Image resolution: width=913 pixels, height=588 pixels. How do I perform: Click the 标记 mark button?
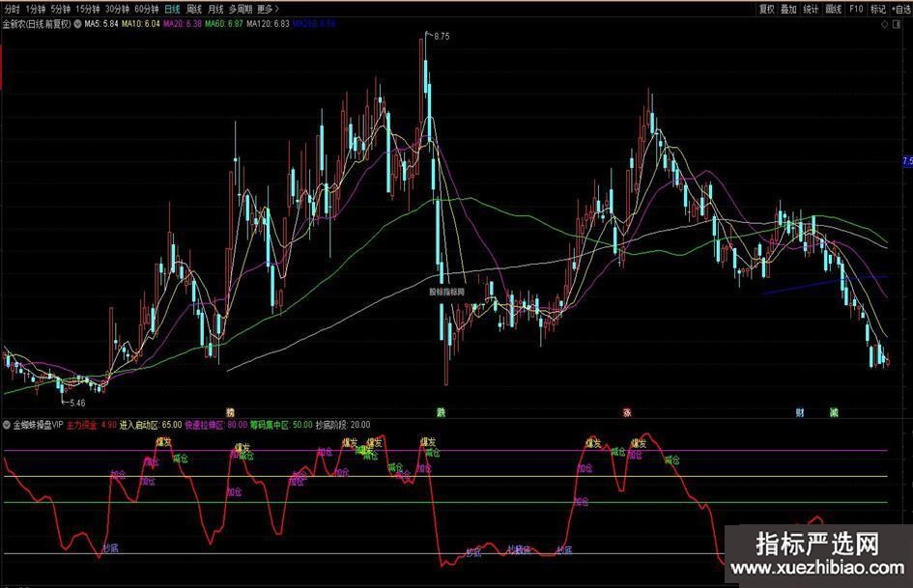click(878, 9)
